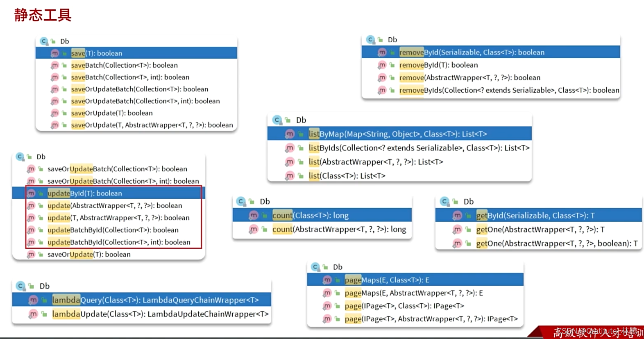Screen dimensions: 644x339
Task: Click the 静态工具 slide title
Action: tap(43, 15)
